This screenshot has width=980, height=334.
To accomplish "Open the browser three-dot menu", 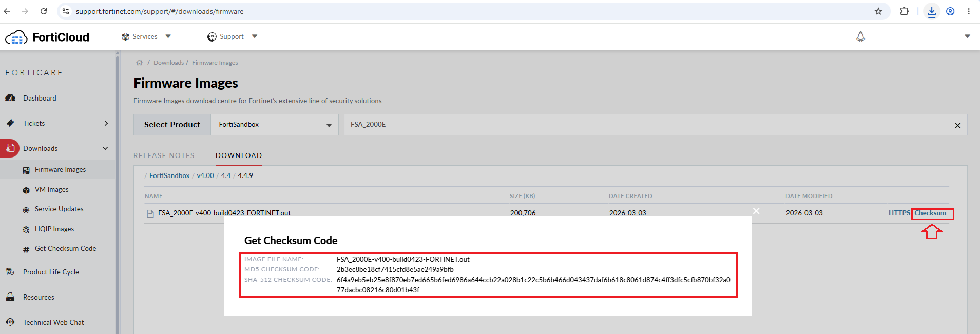I will pos(969,11).
